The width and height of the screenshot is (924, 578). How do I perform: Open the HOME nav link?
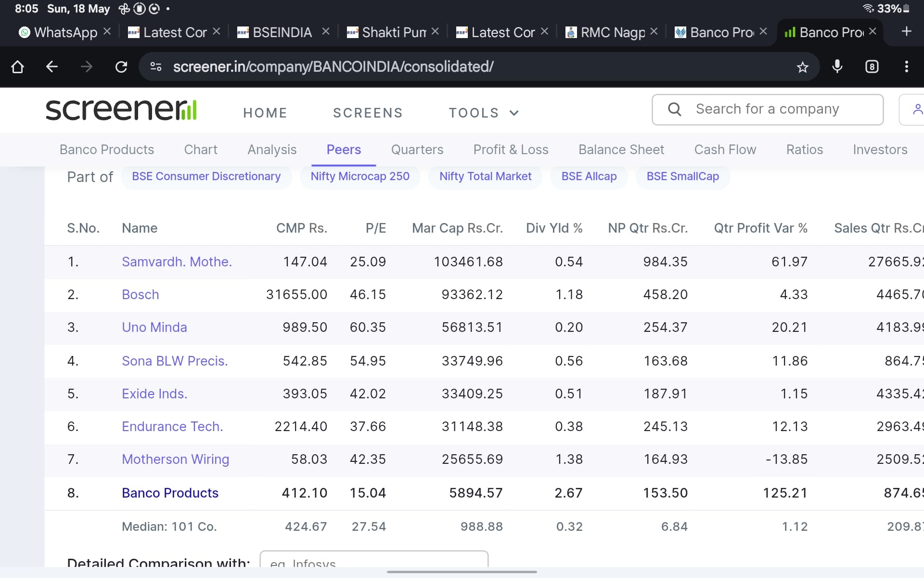[265, 113]
